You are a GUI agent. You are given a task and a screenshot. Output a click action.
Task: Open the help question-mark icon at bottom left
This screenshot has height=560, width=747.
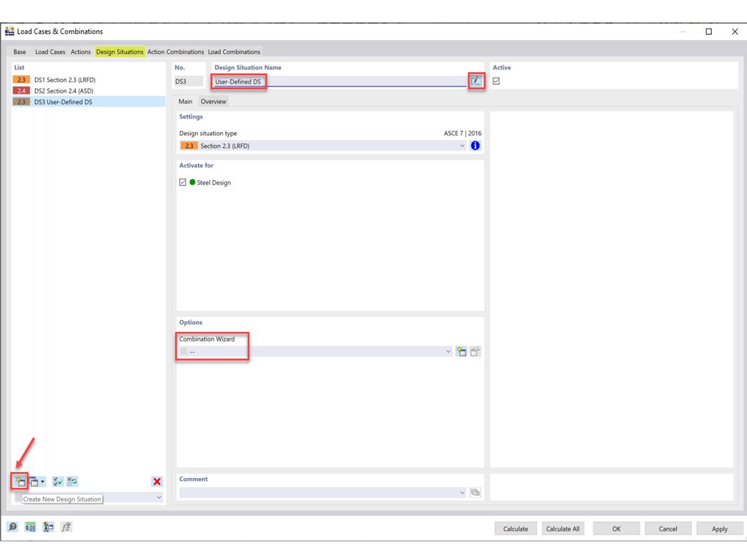coord(12,526)
